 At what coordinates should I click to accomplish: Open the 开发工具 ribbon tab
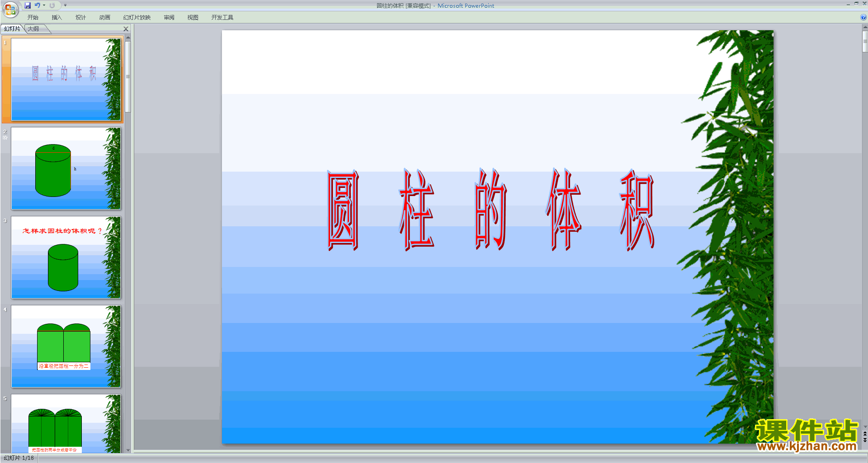222,18
